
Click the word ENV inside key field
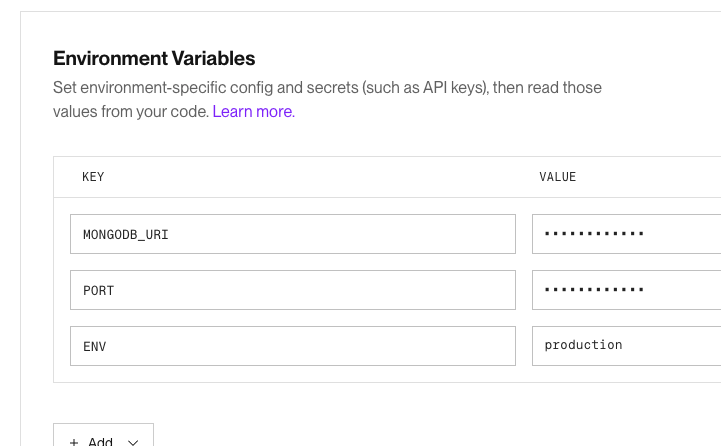[x=95, y=347]
